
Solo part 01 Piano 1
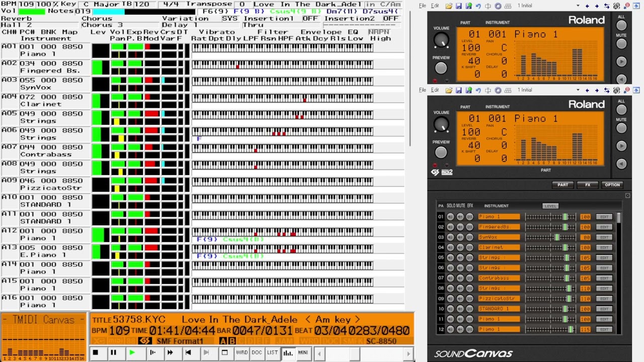[x=450, y=217]
